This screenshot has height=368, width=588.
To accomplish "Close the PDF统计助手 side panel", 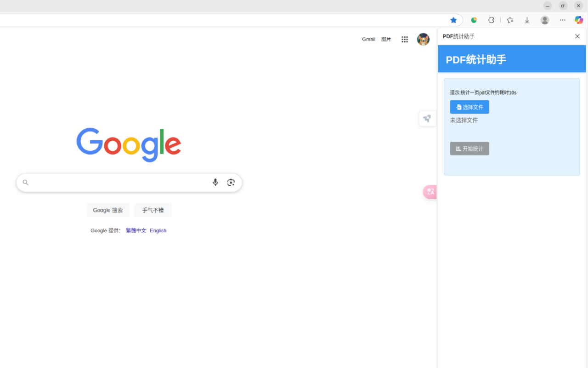I will (577, 36).
